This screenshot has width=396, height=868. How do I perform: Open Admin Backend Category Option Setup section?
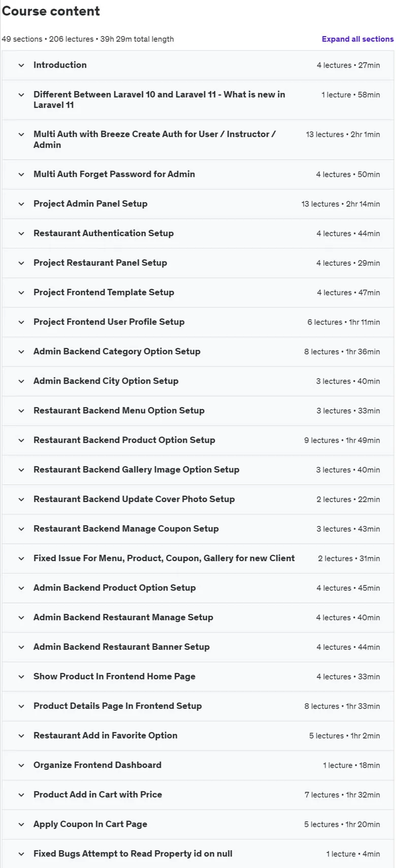coord(198,351)
